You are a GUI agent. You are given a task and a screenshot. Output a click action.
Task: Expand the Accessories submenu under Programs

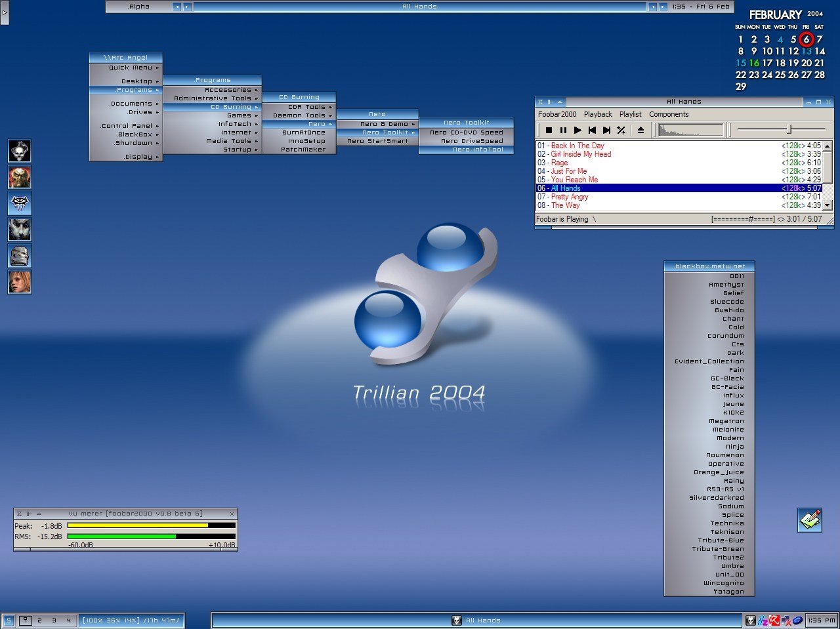click(213, 90)
